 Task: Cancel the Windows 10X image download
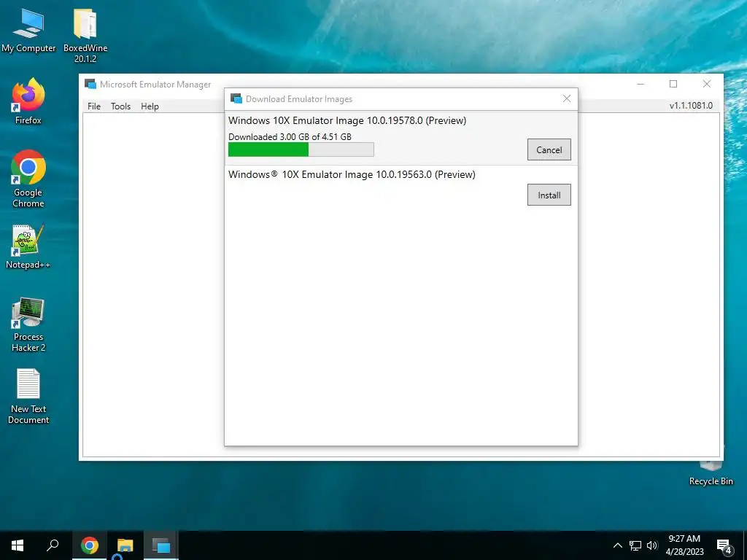click(x=549, y=149)
